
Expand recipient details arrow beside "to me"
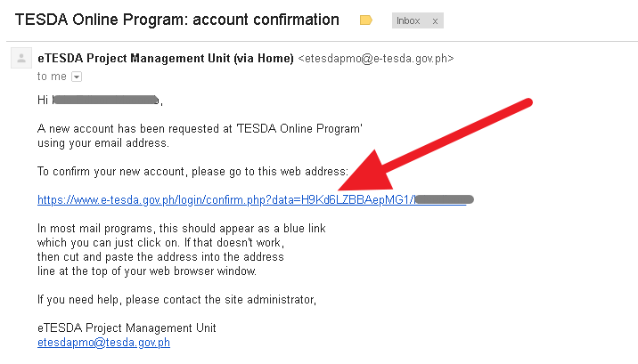pos(77,77)
